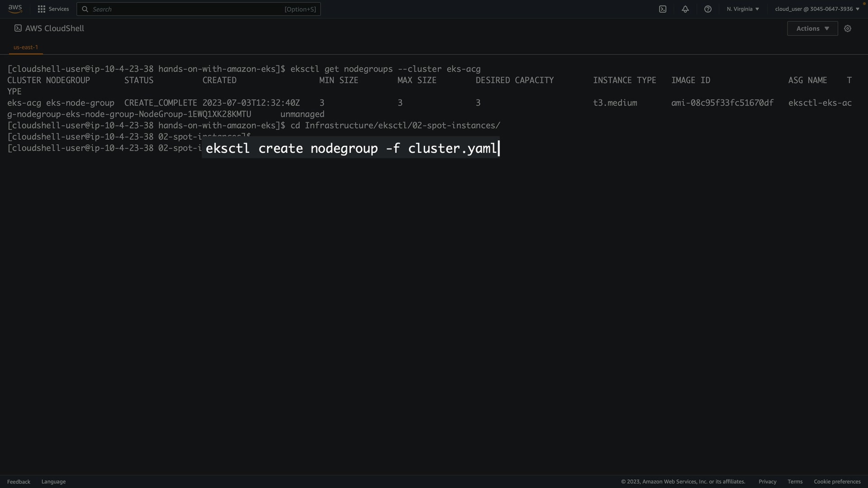This screenshot has width=868, height=488.
Task: Open Cookie preferences in footer
Action: [837, 482]
